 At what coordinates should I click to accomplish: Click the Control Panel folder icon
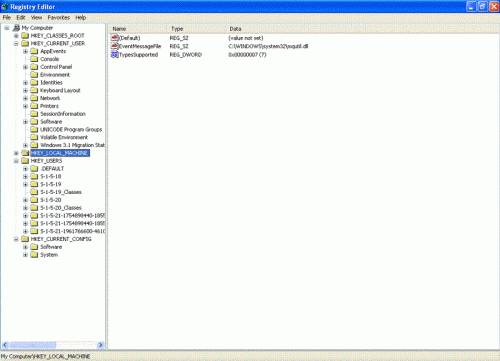click(x=34, y=67)
